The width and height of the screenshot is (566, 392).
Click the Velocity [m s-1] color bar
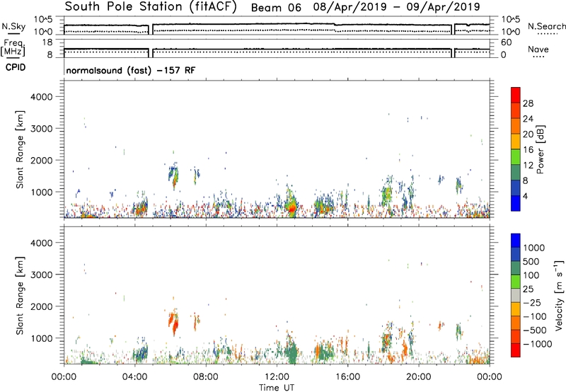point(516,295)
